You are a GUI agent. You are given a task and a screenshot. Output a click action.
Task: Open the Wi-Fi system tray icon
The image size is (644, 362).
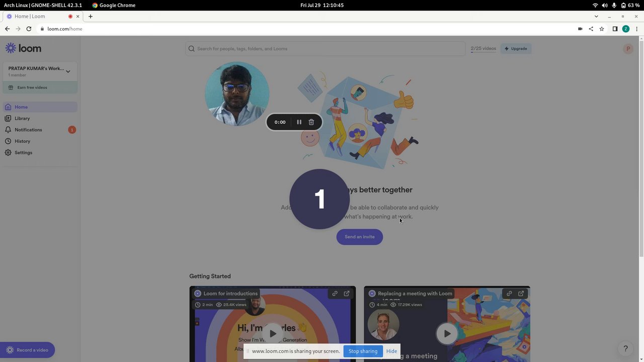tap(595, 5)
